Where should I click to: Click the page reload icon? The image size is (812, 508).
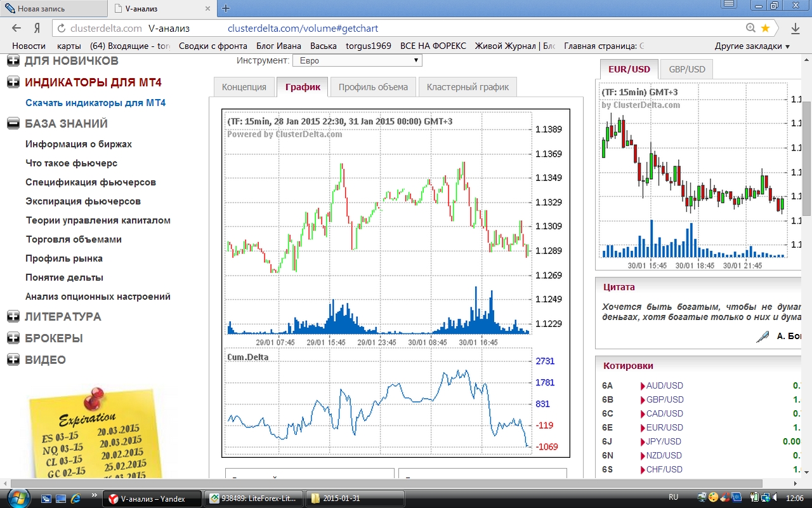click(61, 28)
